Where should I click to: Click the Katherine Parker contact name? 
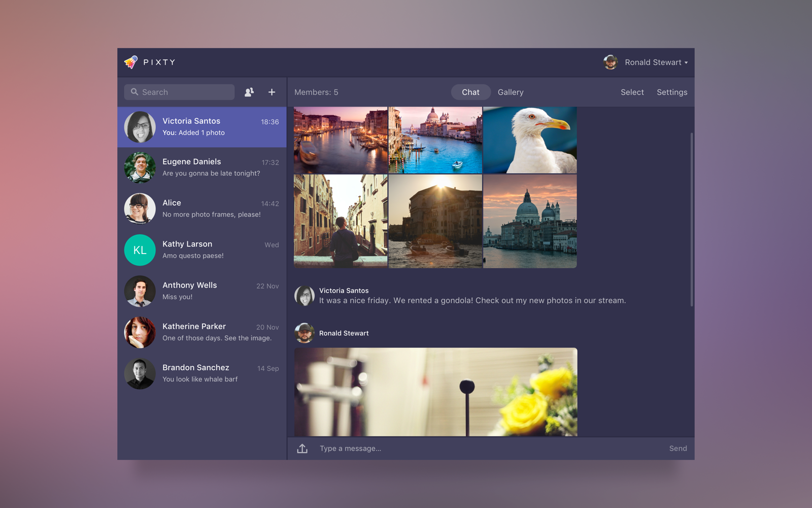tap(194, 326)
